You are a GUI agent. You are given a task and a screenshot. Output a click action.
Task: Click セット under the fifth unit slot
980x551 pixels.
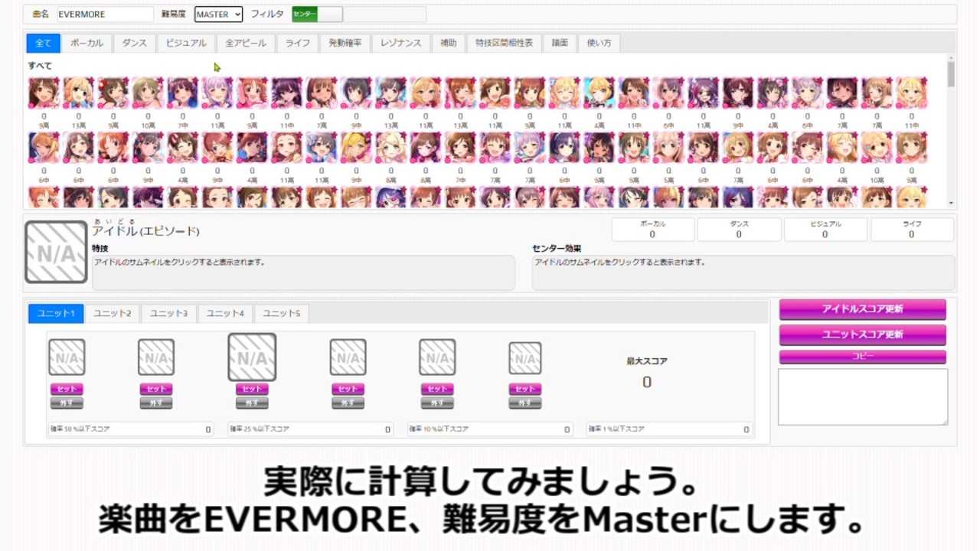point(437,389)
